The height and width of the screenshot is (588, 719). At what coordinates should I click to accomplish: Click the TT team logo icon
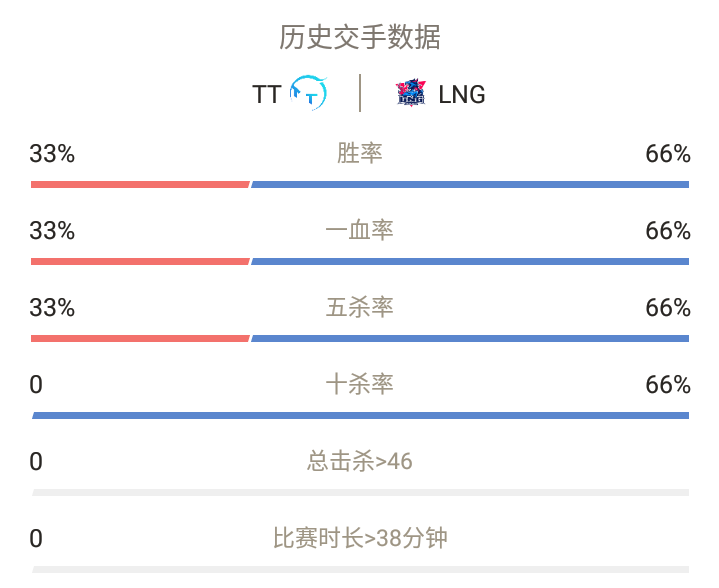[309, 93]
